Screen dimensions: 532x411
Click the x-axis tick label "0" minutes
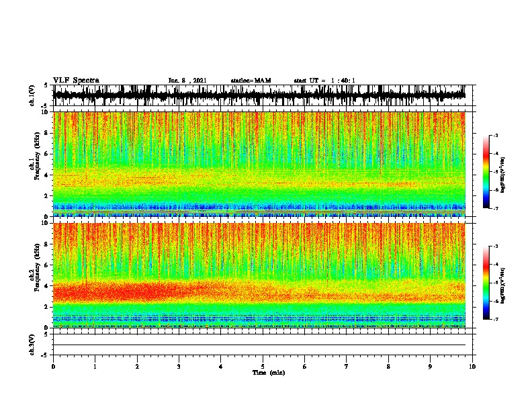(53, 367)
